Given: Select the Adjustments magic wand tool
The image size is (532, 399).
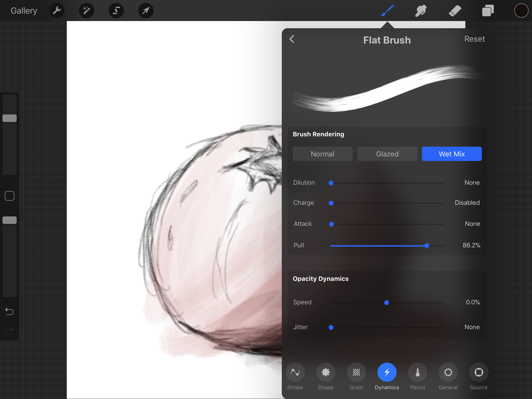Looking at the screenshot, I should 86,10.
